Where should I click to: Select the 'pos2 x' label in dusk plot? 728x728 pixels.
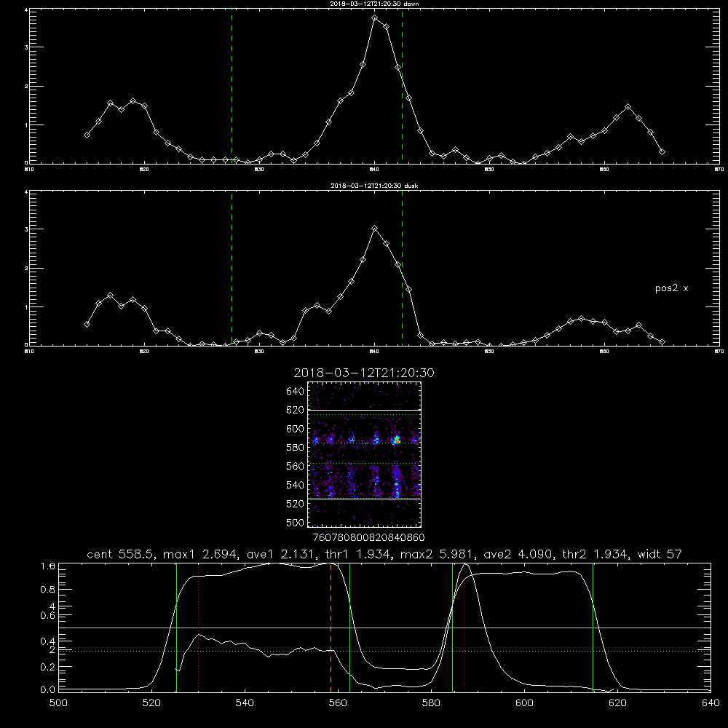(x=671, y=288)
